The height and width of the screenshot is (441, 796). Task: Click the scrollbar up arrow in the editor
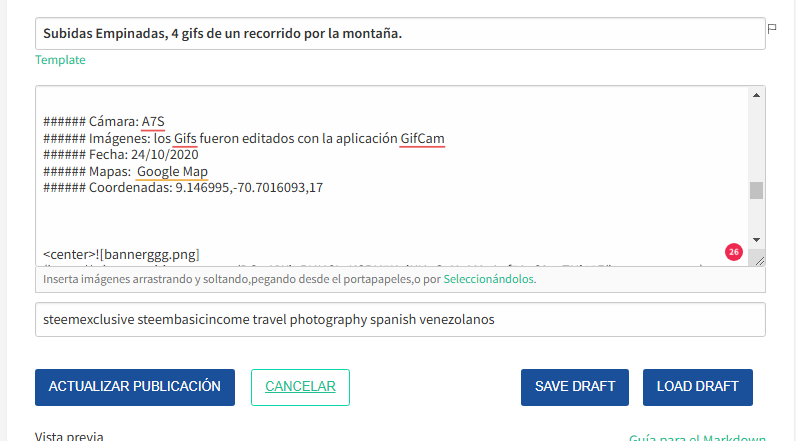pos(756,95)
